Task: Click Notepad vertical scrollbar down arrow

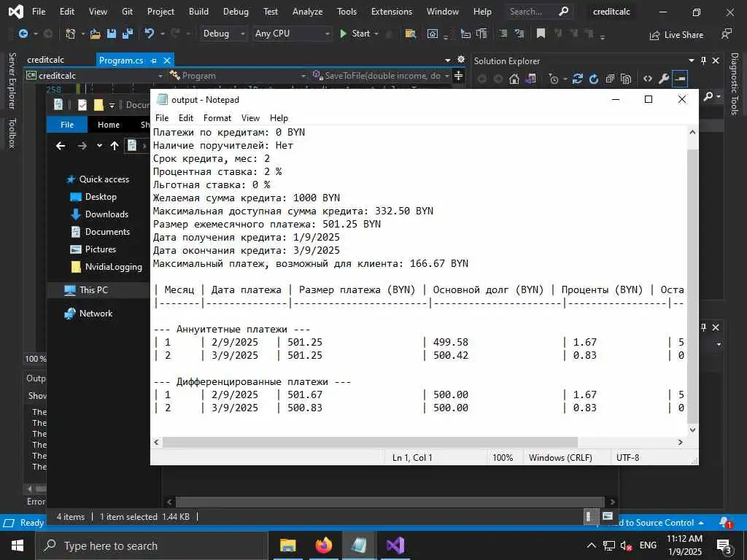Action: [693, 429]
